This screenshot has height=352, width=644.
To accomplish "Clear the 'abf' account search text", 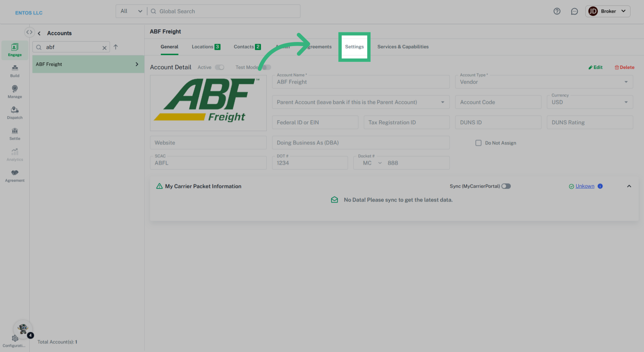I will (104, 48).
